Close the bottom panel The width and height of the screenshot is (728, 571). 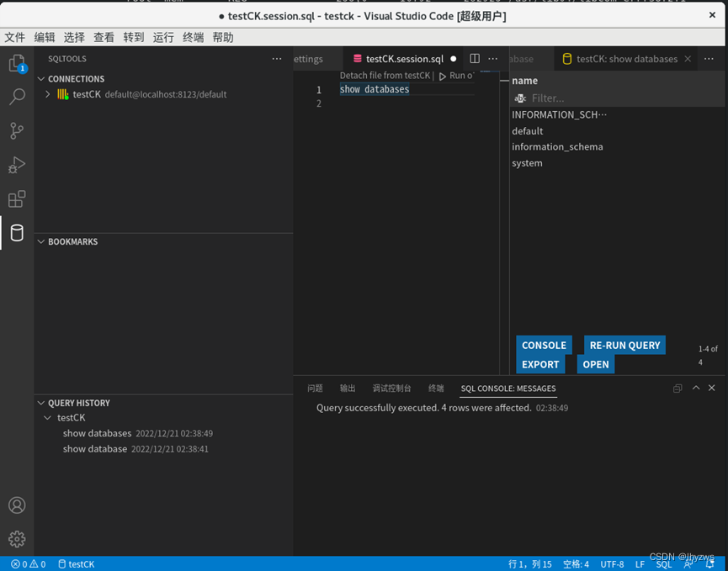712,388
